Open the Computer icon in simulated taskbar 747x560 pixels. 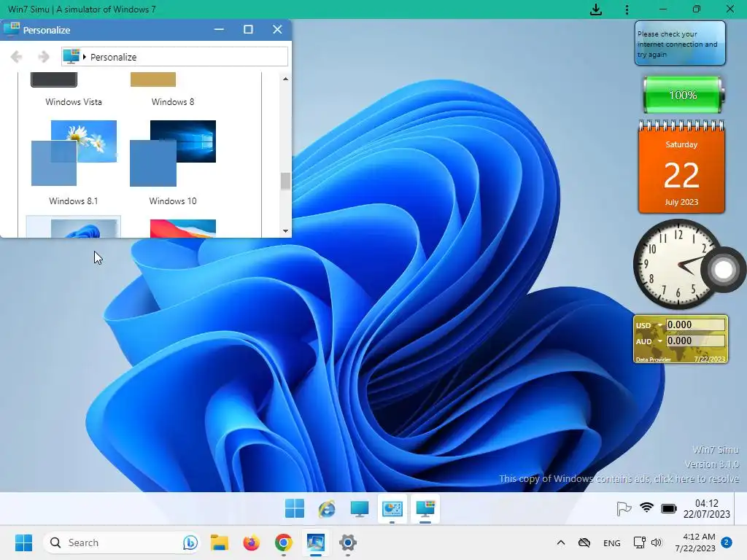[x=359, y=508]
